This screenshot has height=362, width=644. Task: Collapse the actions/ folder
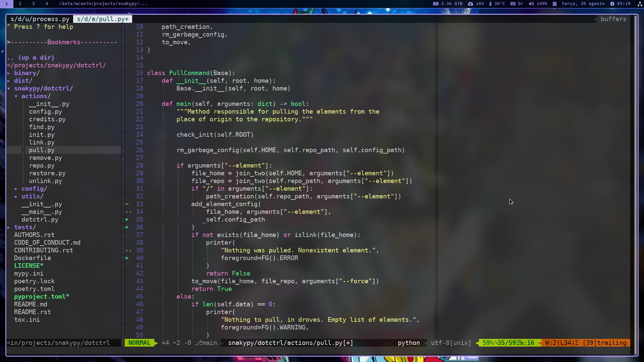click(16, 96)
